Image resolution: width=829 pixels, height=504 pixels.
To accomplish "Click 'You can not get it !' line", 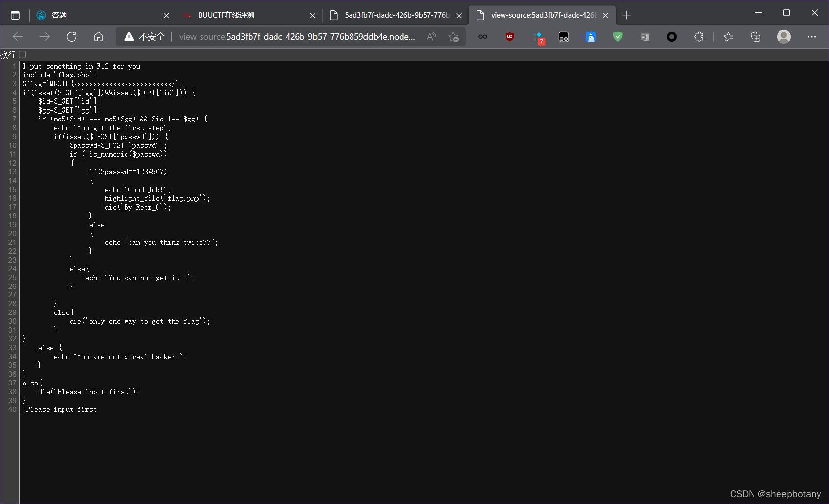I will pos(140,278).
